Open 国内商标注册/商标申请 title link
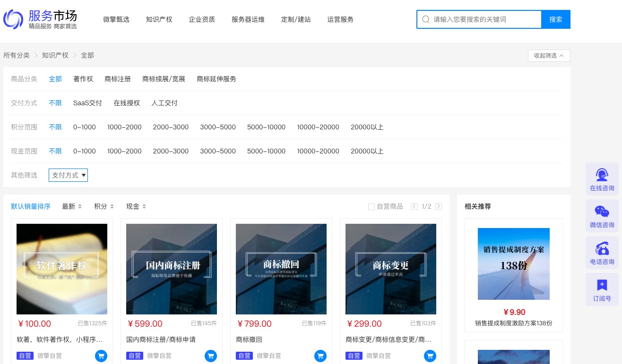Viewport: 622px width, 364px height. pos(161,339)
